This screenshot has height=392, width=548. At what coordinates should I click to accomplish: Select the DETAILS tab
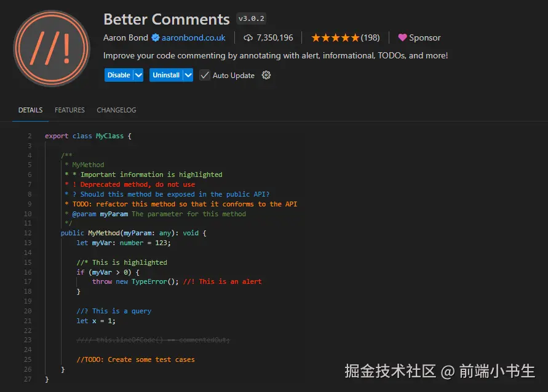(x=30, y=110)
